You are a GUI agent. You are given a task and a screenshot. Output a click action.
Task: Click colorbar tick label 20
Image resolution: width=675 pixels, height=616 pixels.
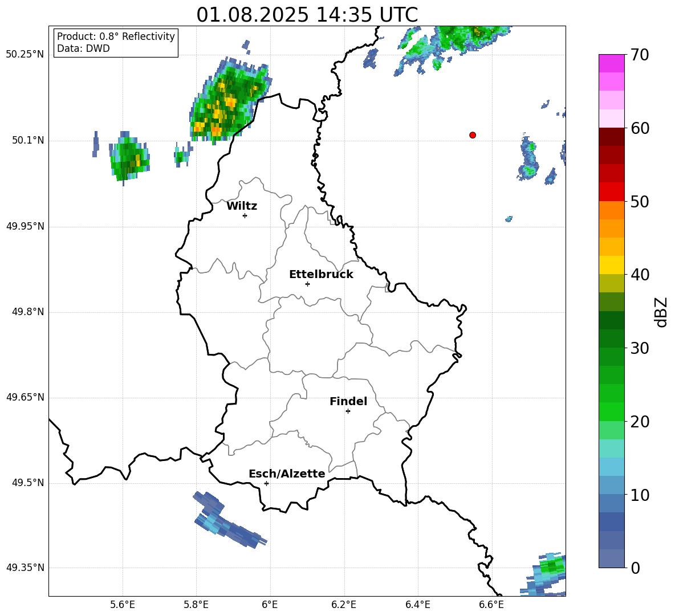pos(639,422)
